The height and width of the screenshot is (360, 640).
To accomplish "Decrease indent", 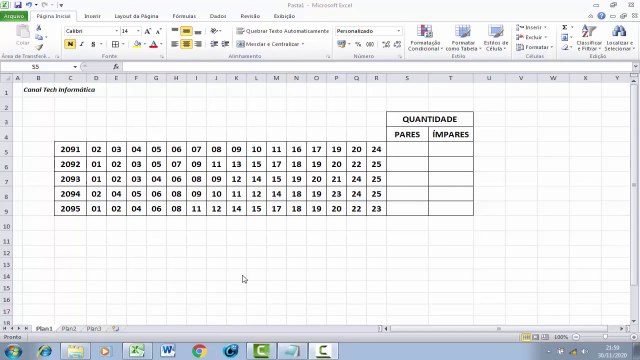I will [x=214, y=44].
